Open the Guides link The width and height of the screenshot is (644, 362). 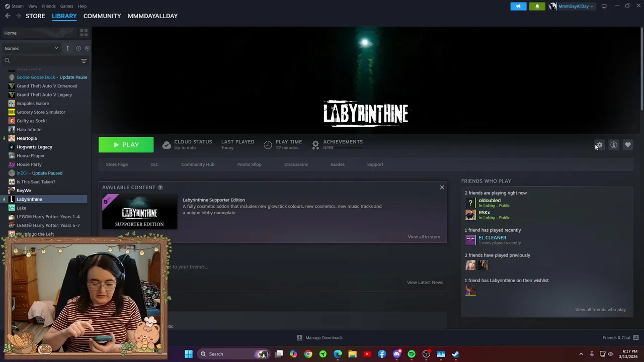[337, 164]
